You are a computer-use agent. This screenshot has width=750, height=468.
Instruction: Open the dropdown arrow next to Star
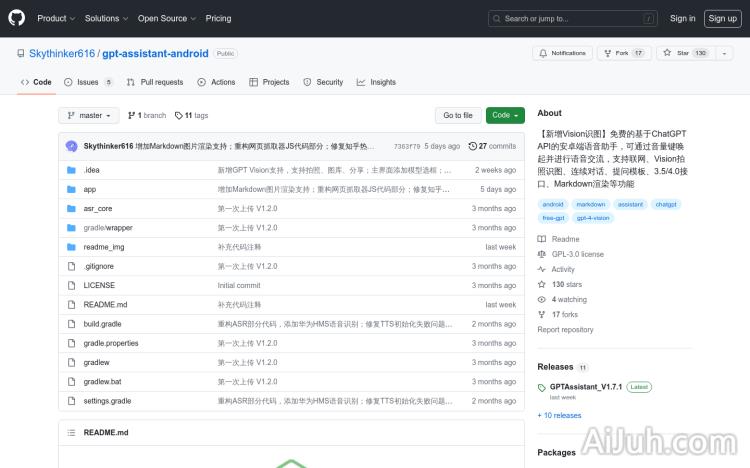tap(724, 53)
